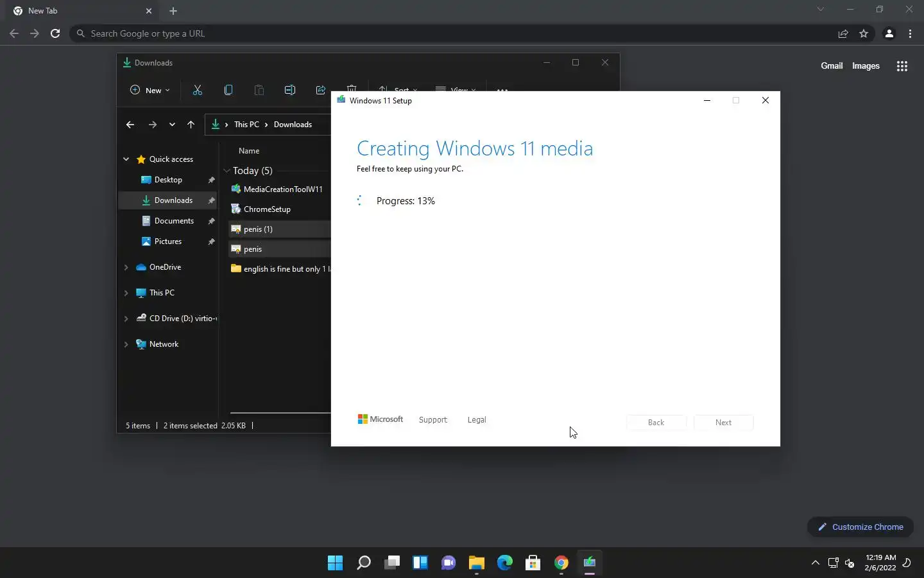Click the Cut icon in Downloads toolbar
This screenshot has height=578, width=924.
[x=198, y=90]
